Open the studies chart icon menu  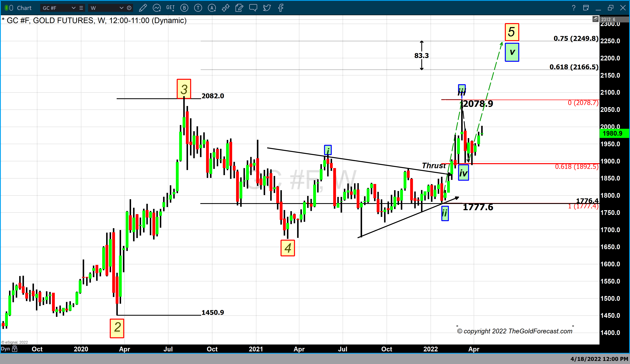click(157, 8)
